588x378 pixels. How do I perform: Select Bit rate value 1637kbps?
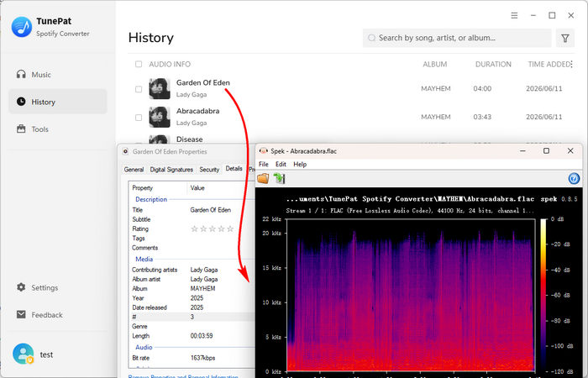pos(202,358)
